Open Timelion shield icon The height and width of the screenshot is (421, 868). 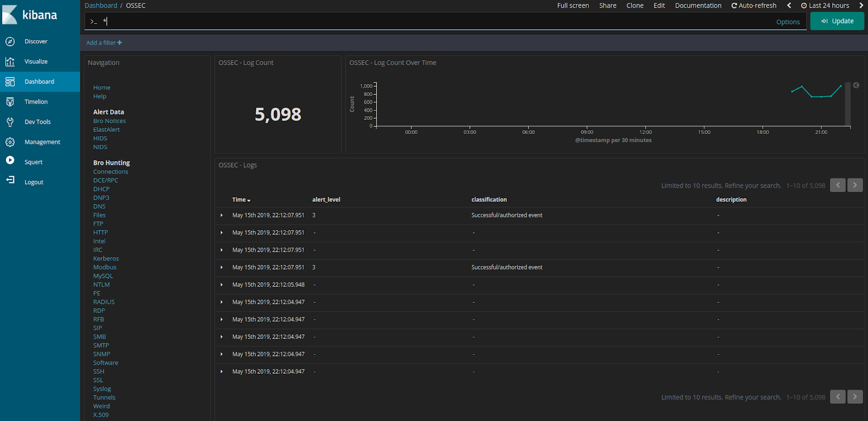(10, 101)
